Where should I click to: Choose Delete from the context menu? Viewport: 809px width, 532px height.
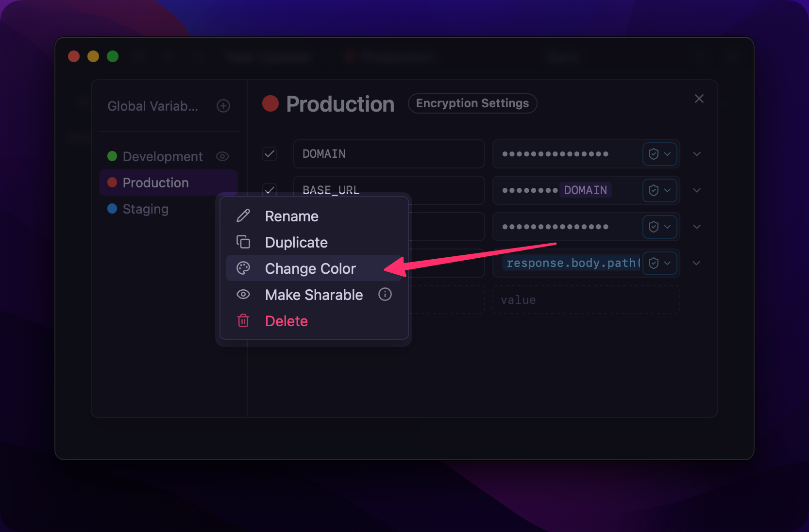pyautogui.click(x=286, y=321)
